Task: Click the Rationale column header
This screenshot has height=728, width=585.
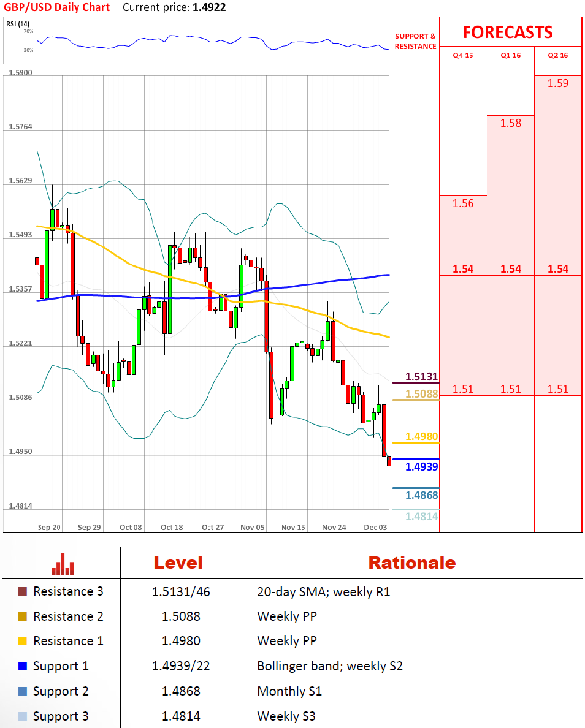Action: (411, 563)
